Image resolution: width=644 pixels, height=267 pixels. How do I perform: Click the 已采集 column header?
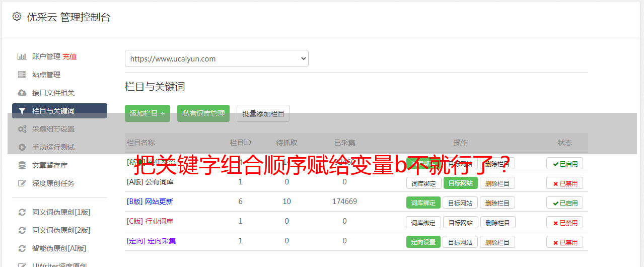click(345, 143)
